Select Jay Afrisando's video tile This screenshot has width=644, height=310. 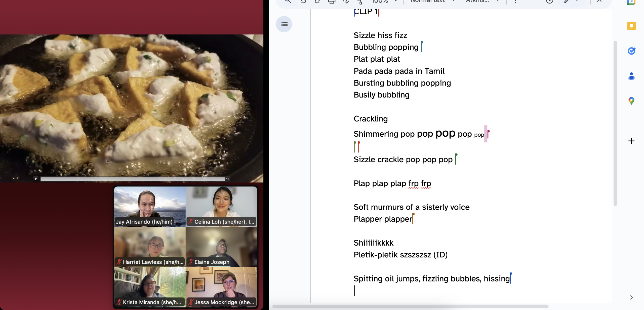[x=150, y=206]
